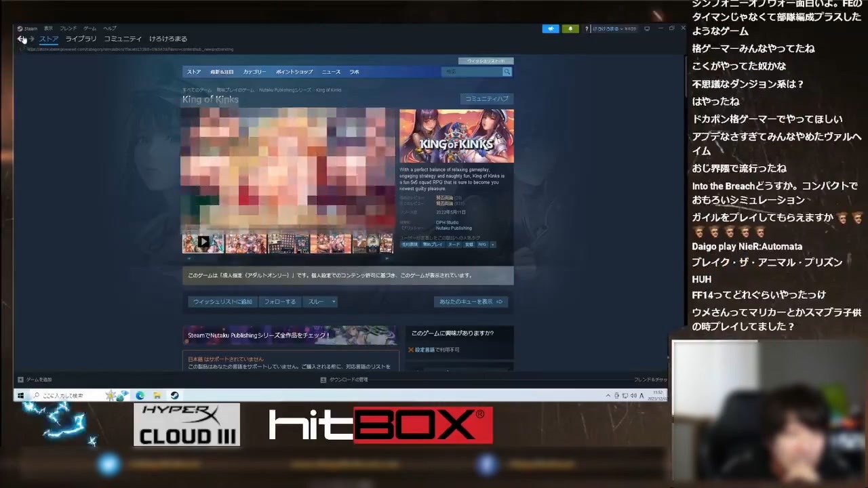The width and height of the screenshot is (868, 488).
Task: Click the Steam icon in Windows taskbar
Action: 174,395
